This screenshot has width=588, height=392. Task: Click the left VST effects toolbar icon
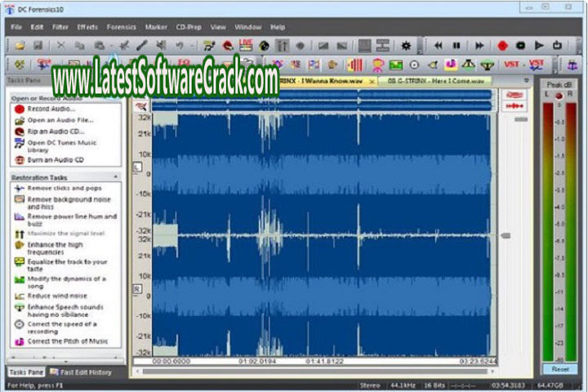[512, 64]
